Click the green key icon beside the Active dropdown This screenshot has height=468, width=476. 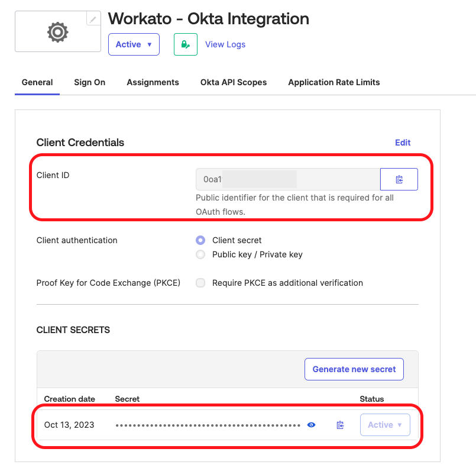point(185,44)
